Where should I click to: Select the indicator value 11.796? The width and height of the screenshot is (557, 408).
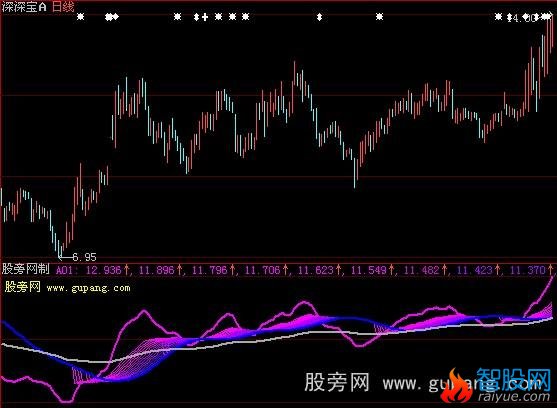point(210,270)
